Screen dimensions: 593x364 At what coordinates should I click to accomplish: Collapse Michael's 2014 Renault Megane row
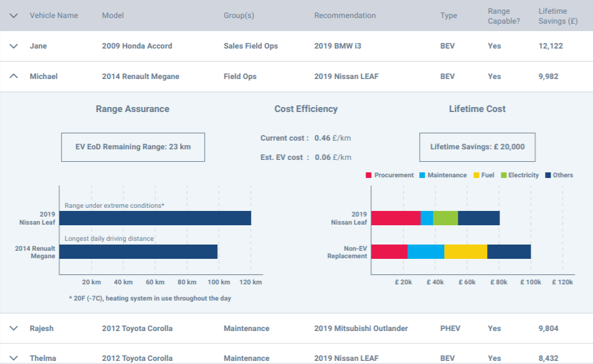point(14,76)
